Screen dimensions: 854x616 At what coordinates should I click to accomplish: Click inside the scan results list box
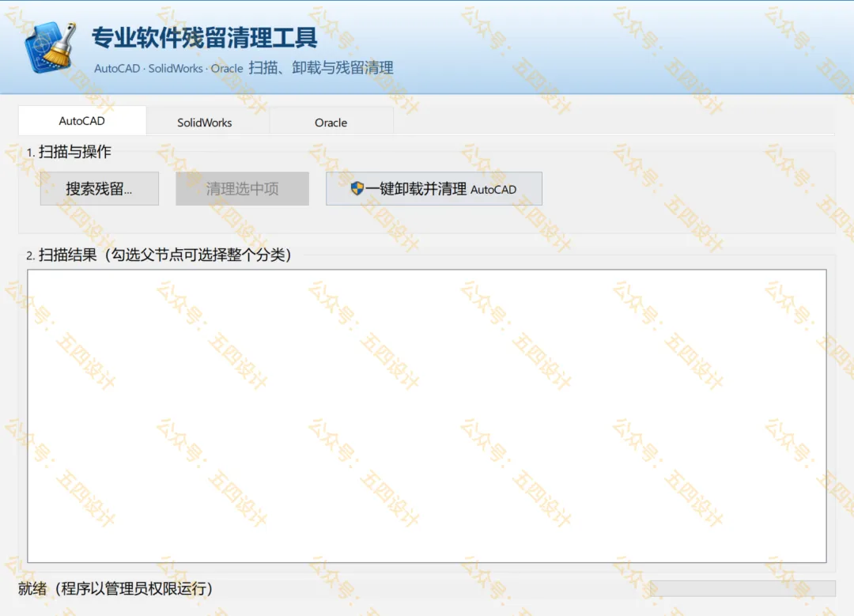point(427,416)
